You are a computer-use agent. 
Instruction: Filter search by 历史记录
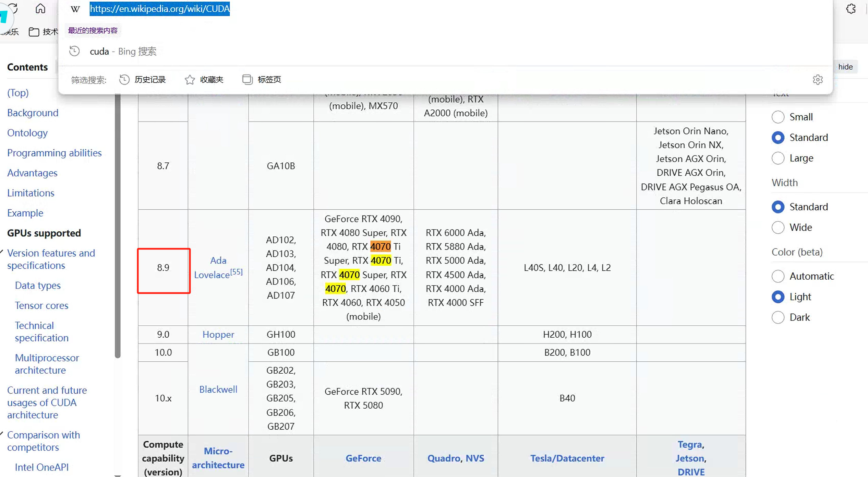coord(143,80)
